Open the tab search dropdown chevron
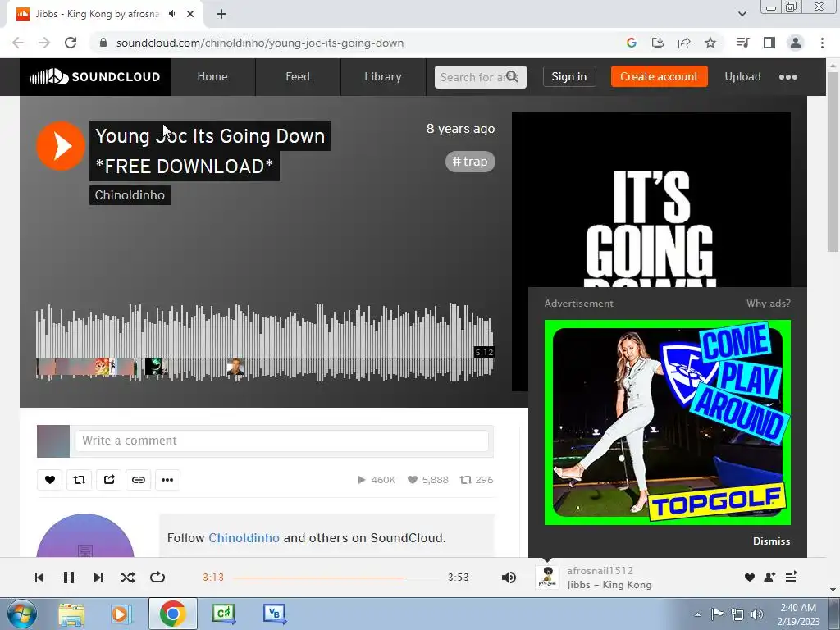 pos(742,14)
